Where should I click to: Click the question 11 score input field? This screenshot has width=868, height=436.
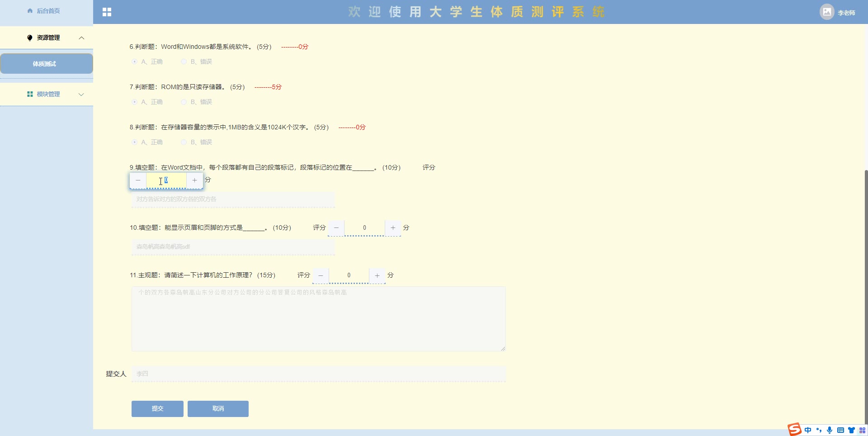349,275
